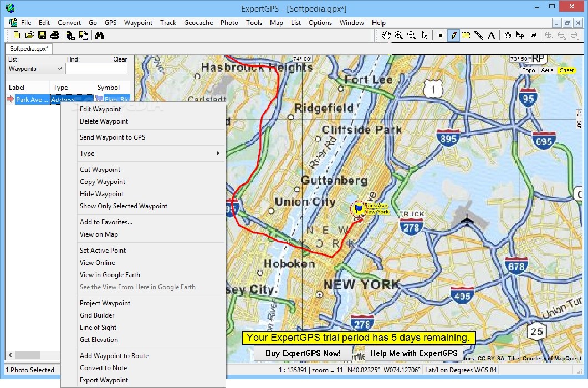Select the Measure ruler tool
This screenshot has height=388, width=588.
478,35
